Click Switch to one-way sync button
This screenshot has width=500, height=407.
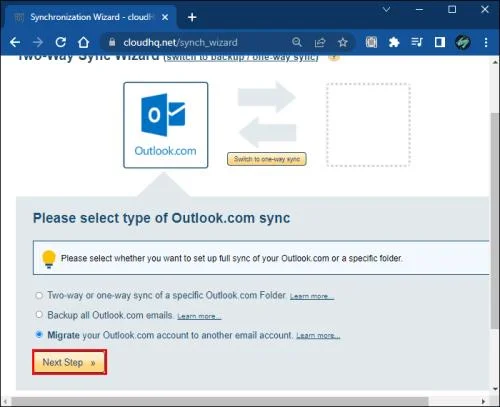point(267,159)
